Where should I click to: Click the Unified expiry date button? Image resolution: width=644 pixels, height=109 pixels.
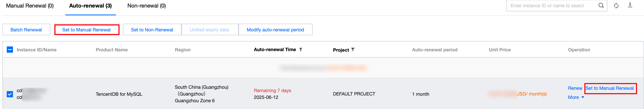coord(210,30)
